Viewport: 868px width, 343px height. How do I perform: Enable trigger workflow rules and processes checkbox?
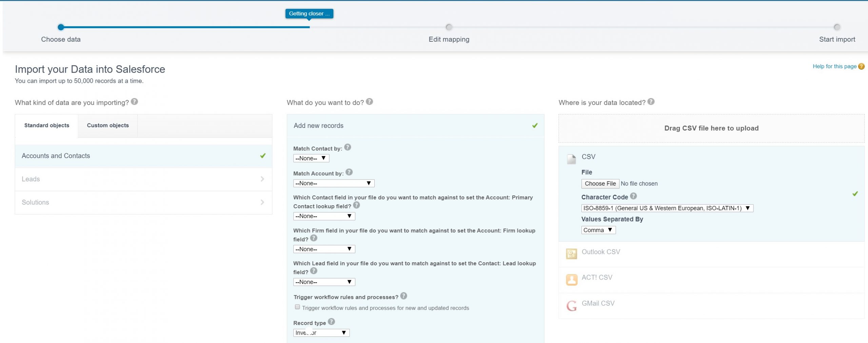pos(297,307)
